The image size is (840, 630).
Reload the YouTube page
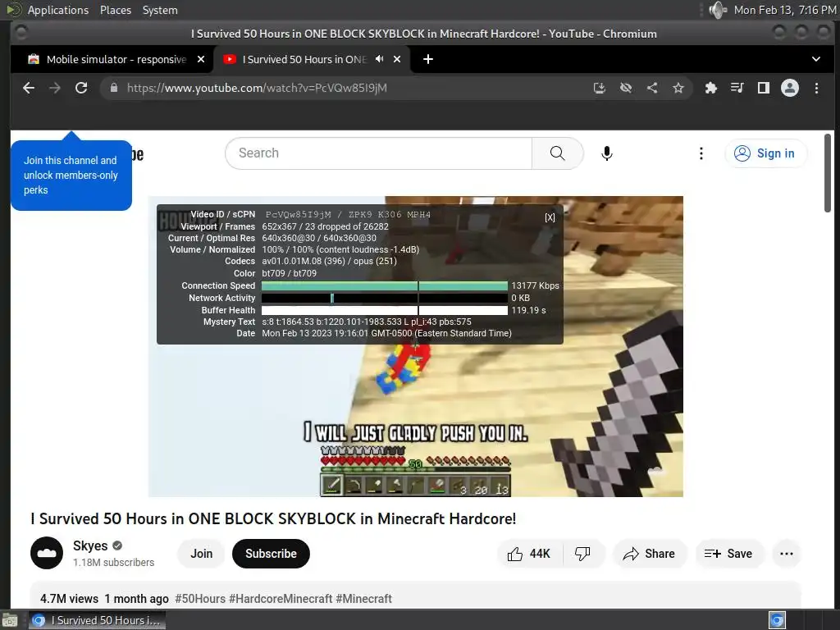pyautogui.click(x=81, y=88)
